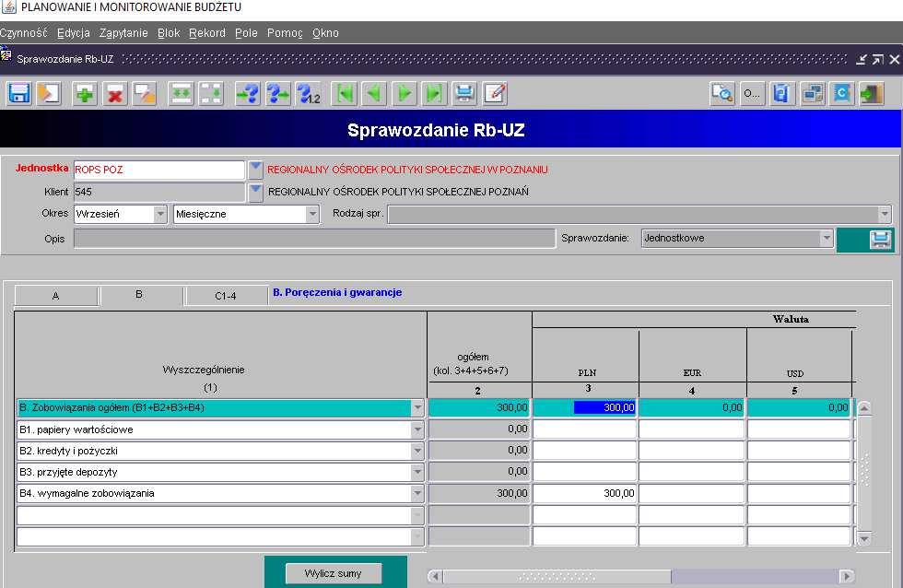The image size is (903, 588).
Task: Click the orange arrow page icon next to save
Action: 49,93
